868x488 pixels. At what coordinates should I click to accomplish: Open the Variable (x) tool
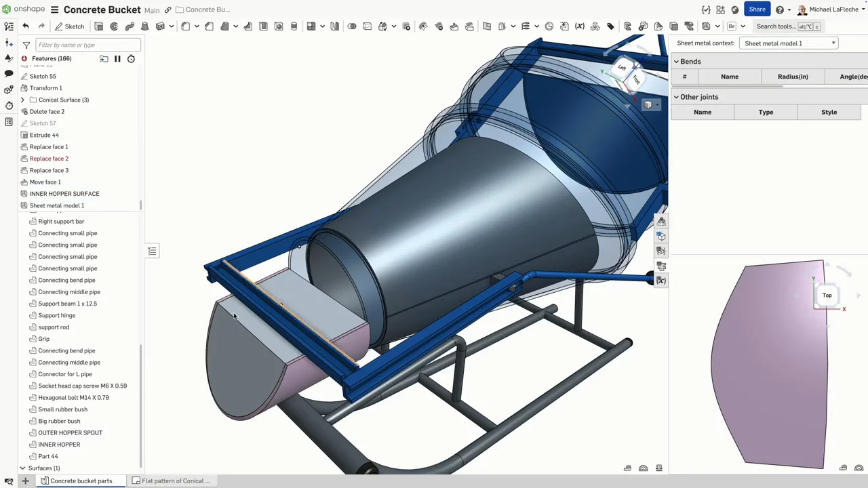[x=579, y=26]
